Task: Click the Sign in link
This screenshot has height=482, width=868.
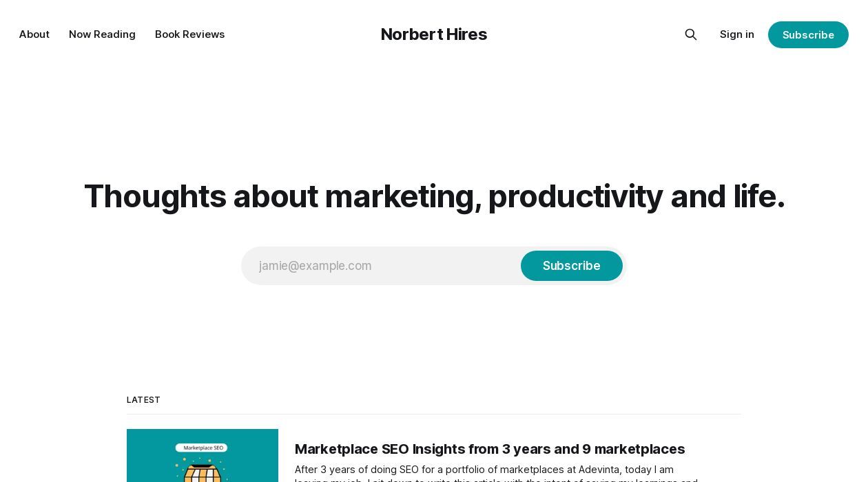Action: (736, 34)
